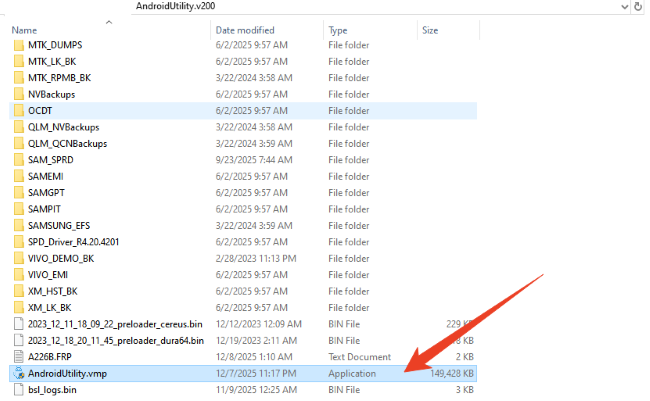
Task: Select the VIVO_DEMO_BK folder name
Action: coord(61,258)
